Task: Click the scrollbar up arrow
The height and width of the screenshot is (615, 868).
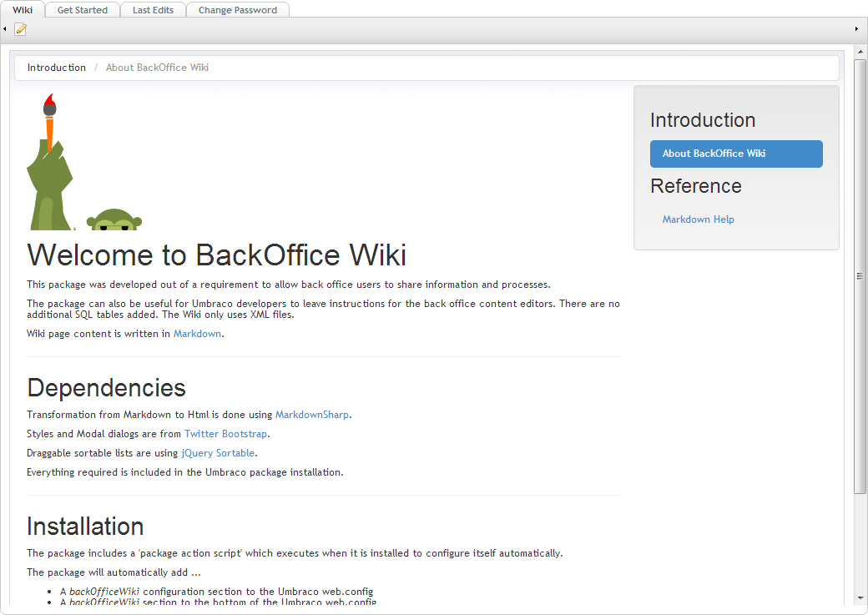Action: coord(860,52)
